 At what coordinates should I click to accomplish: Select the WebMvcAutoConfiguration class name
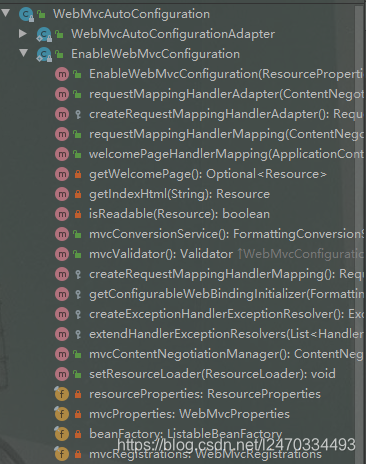[131, 14]
